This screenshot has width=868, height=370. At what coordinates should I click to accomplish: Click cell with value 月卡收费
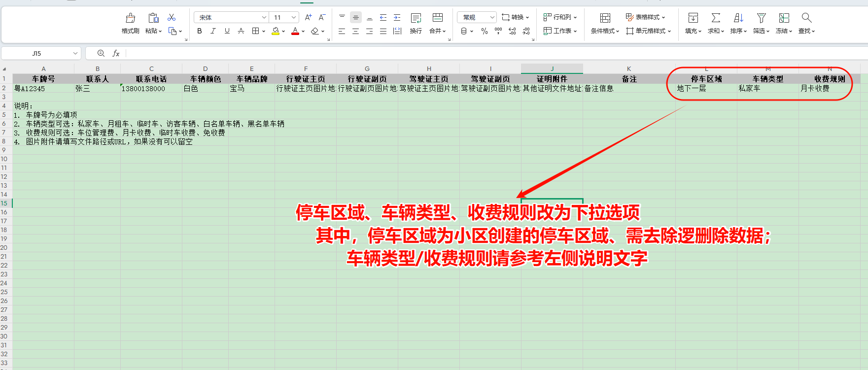[x=830, y=88]
